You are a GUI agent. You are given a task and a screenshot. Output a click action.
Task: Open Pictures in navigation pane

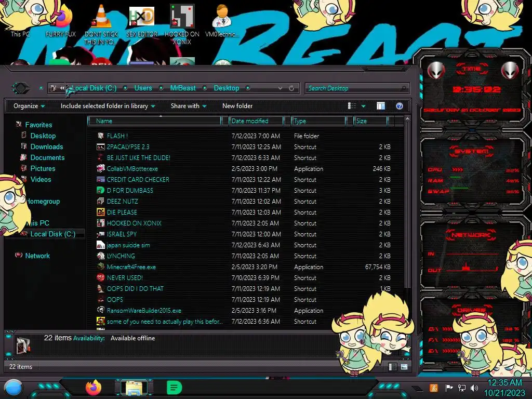tap(43, 168)
